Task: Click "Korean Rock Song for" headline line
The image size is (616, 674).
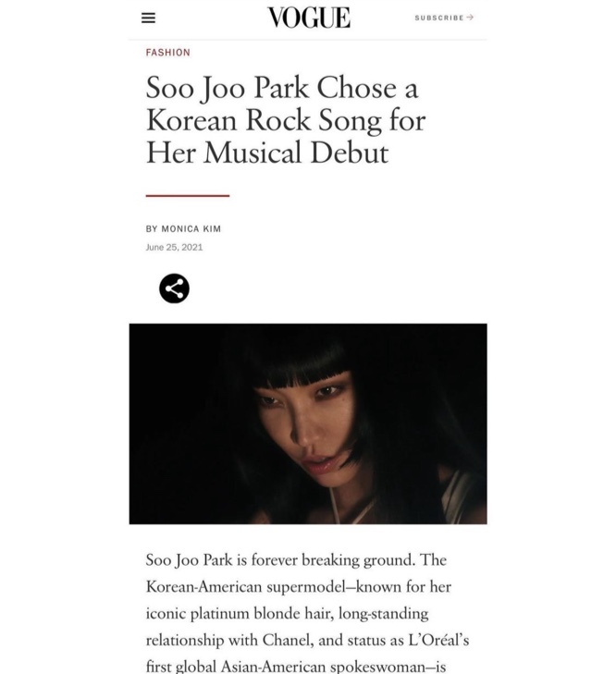Action: click(286, 120)
